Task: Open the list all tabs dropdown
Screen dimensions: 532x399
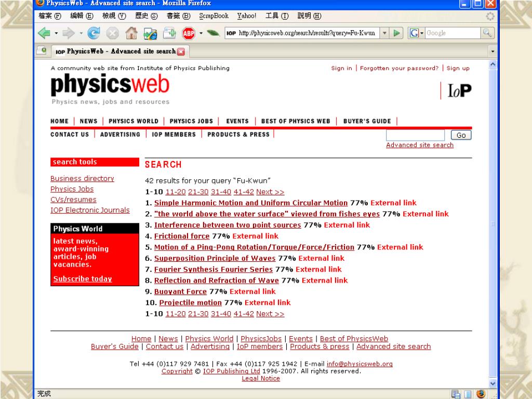Action: coord(493,51)
